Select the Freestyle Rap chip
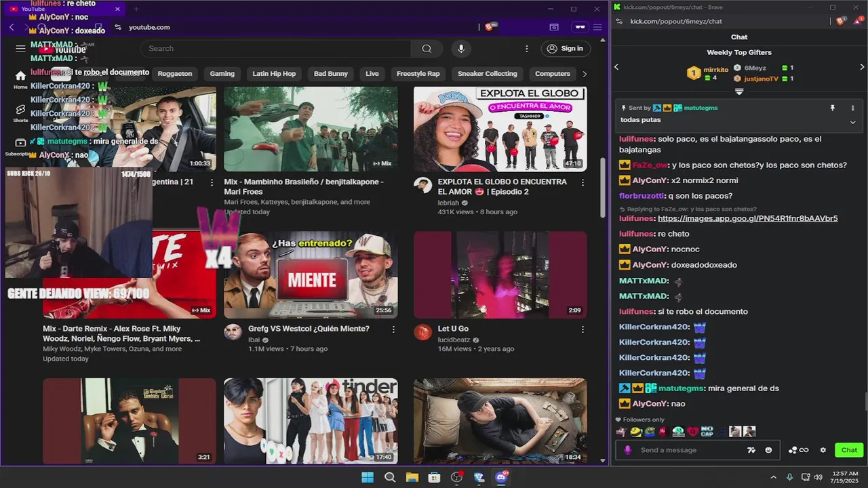Screen dimensions: 868x488 (x=418, y=74)
